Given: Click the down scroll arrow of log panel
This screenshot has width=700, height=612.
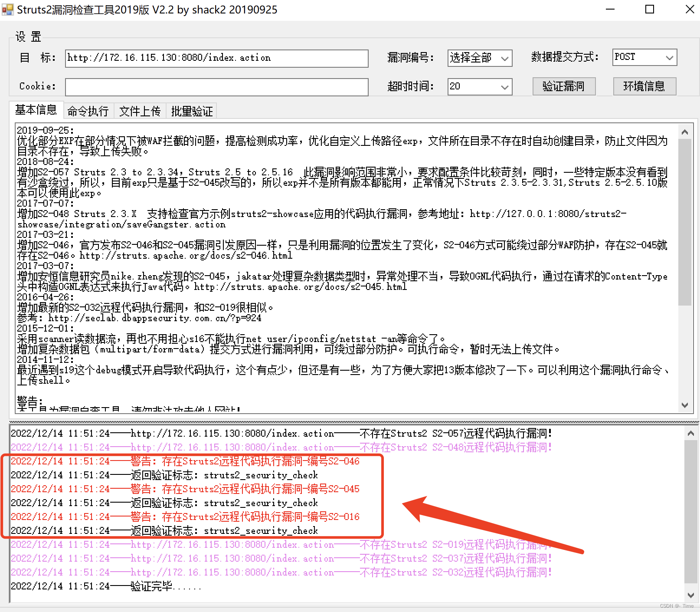Looking at the screenshot, I should (x=691, y=595).
